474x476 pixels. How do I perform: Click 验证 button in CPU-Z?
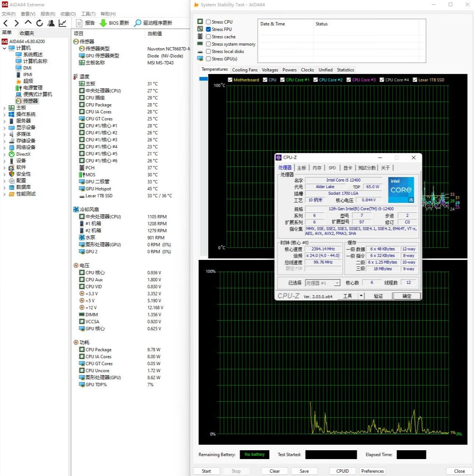click(378, 296)
